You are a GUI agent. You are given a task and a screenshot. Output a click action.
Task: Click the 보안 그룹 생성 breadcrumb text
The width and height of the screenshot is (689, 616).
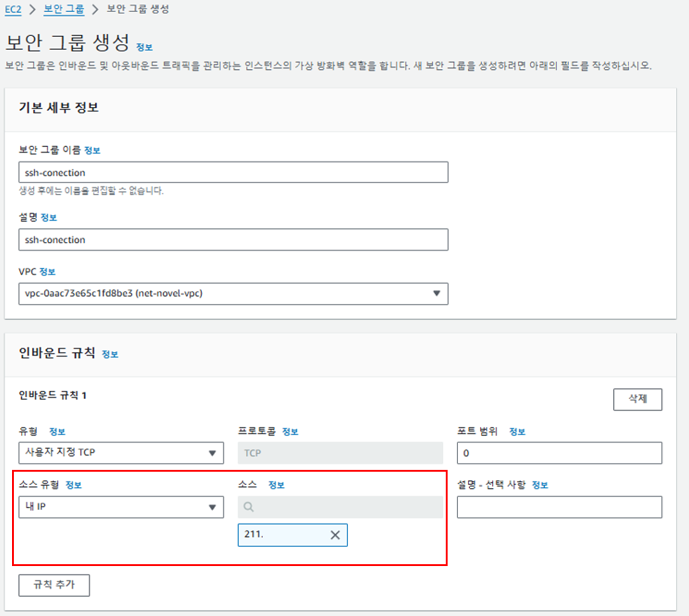pos(138,9)
